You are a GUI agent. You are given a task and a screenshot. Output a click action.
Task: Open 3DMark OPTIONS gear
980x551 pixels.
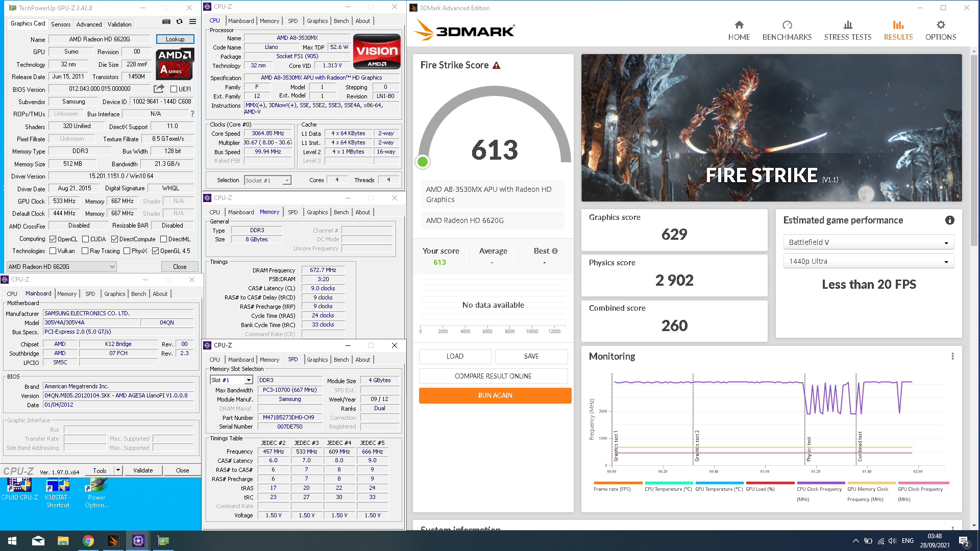pos(940,31)
